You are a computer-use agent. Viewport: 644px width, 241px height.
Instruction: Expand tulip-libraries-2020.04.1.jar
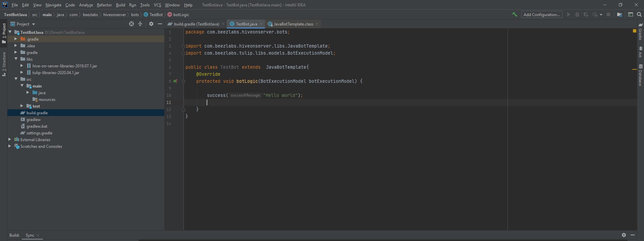tap(22, 72)
